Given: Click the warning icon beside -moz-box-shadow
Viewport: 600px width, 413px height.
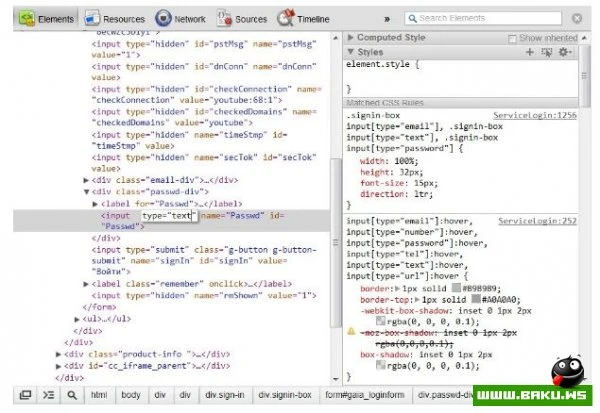Looking at the screenshot, I should tap(351, 331).
